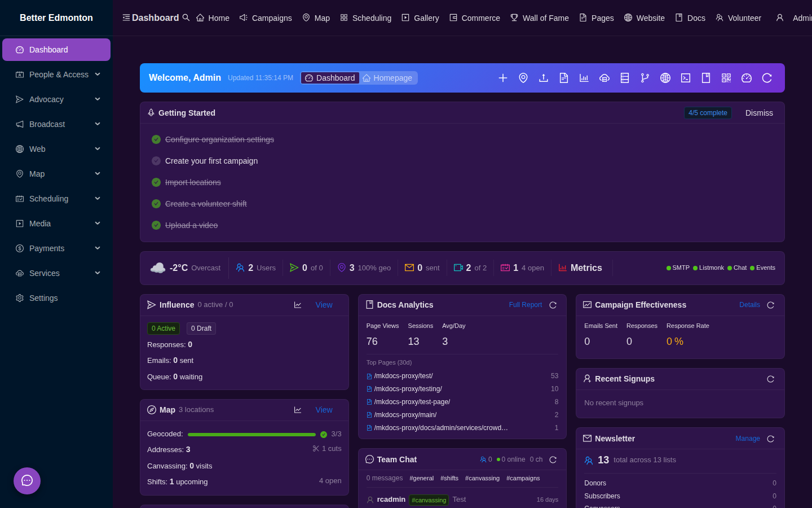812x508 pixels.
Task: Open Metrics in the stats strip
Action: click(x=580, y=268)
